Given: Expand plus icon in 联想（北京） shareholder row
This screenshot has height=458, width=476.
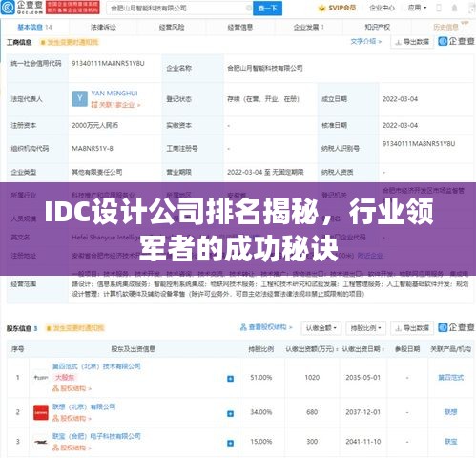Looking at the screenshot, I should pyautogui.click(x=230, y=413).
